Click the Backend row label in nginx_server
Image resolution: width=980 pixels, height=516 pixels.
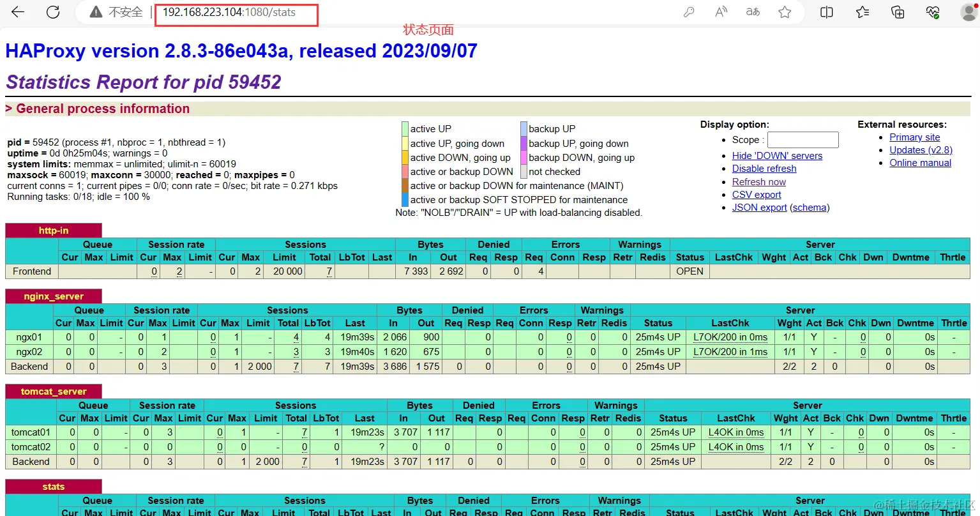coord(29,367)
